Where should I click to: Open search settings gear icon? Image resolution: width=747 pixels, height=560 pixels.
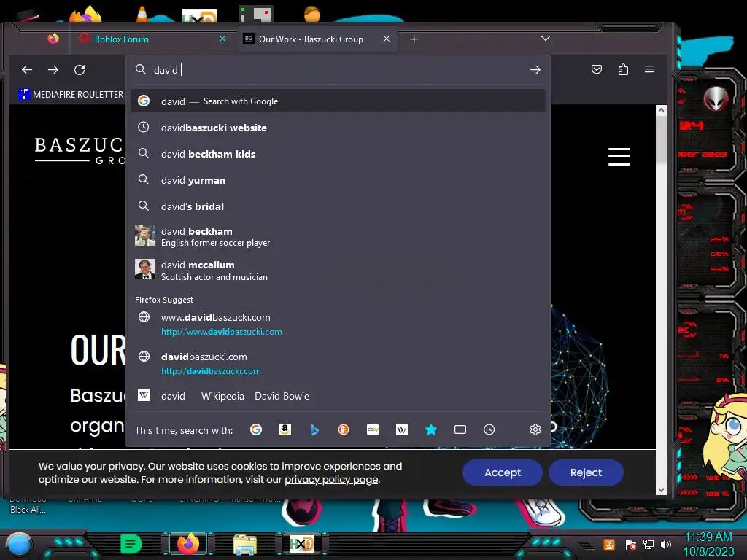click(x=535, y=429)
